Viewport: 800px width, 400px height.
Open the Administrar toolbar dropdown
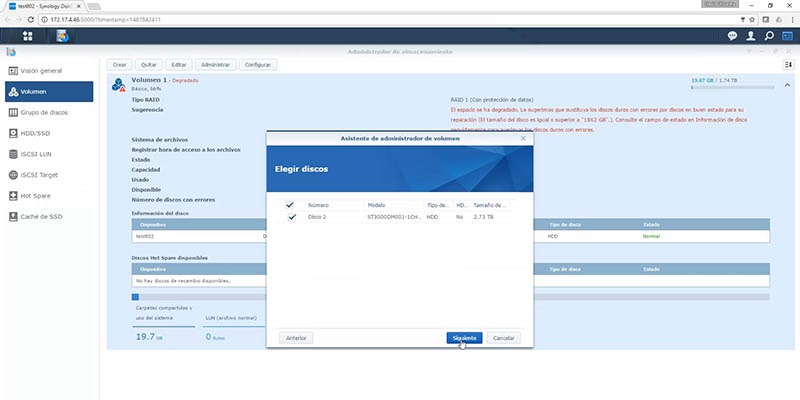[216, 65]
